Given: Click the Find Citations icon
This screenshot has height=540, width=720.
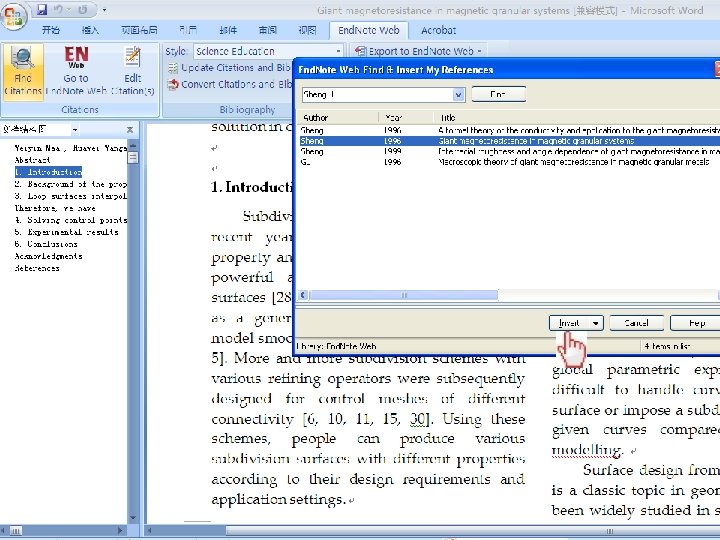Looking at the screenshot, I should tap(22, 71).
